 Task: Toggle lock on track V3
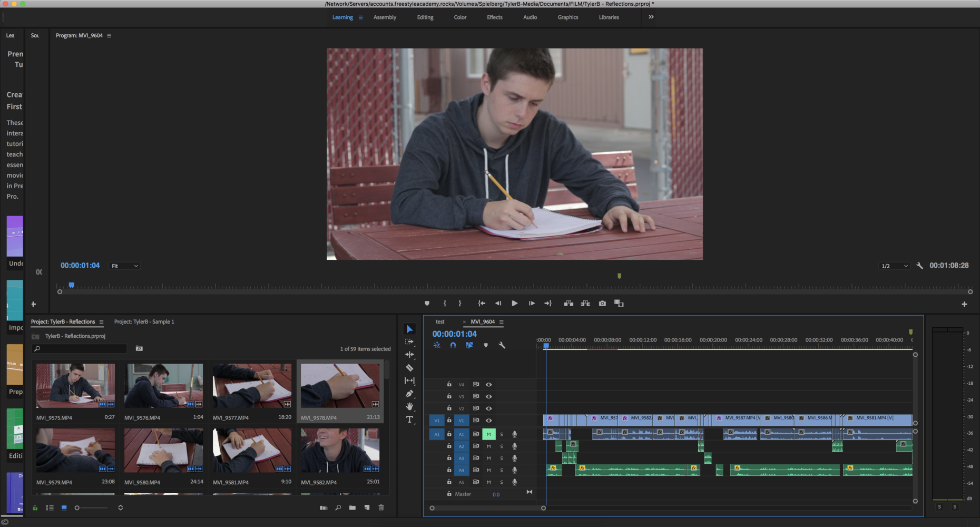tap(449, 396)
